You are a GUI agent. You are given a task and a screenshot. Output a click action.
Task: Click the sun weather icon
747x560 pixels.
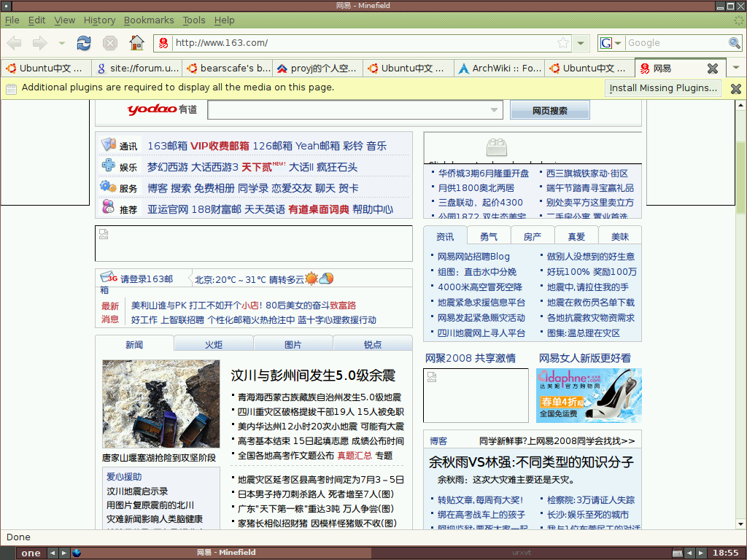point(311,279)
